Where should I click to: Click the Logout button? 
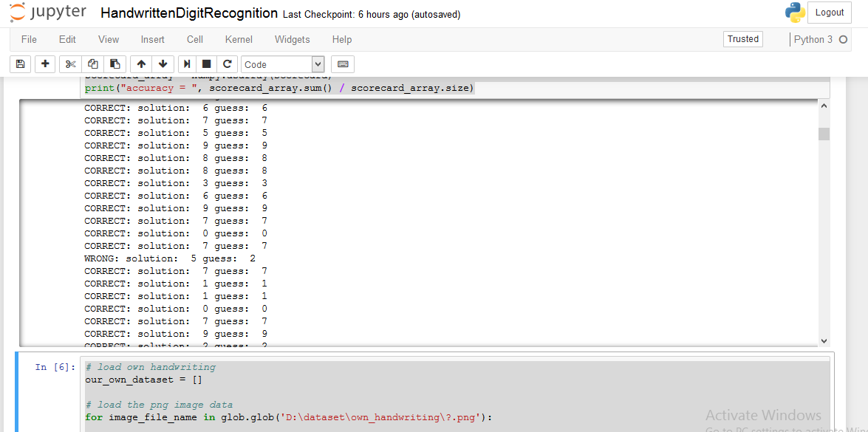click(829, 13)
